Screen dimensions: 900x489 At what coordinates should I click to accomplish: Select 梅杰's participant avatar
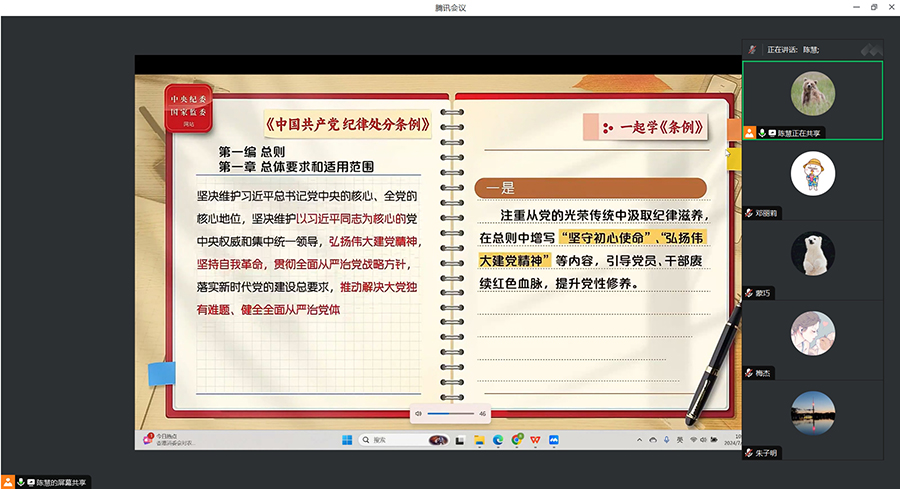pos(812,333)
